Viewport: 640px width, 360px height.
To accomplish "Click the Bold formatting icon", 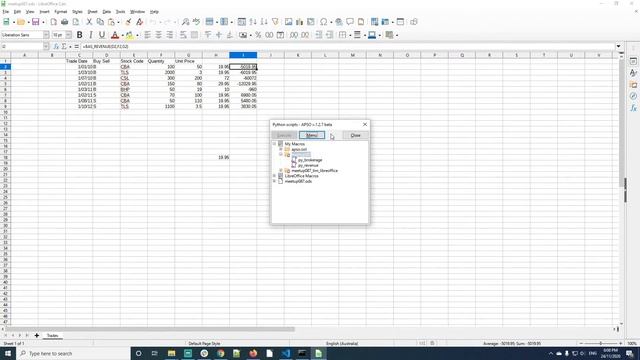I will [80, 35].
